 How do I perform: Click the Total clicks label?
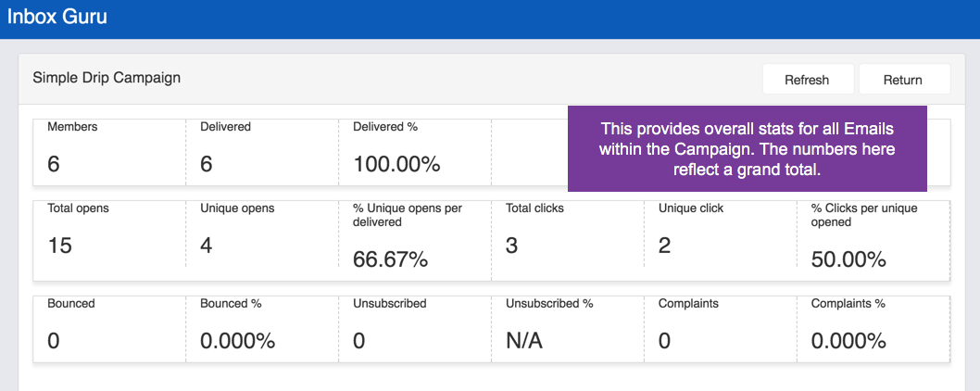pos(535,208)
